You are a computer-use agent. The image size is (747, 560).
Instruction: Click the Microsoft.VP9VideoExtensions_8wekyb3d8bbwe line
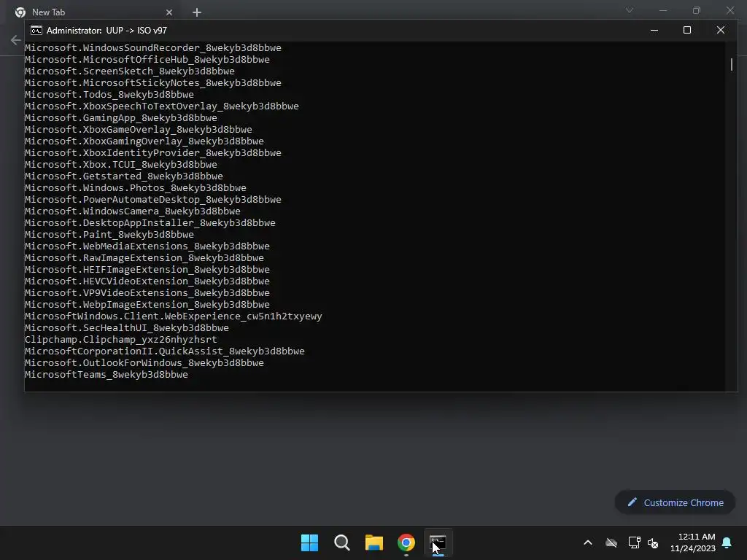147,293
